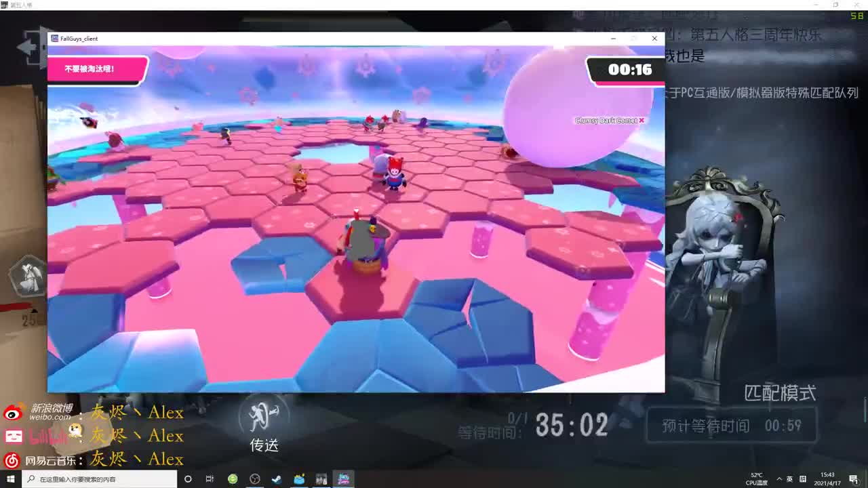868x488 pixels.
Task: Click the taskbar search box
Action: pos(100,479)
